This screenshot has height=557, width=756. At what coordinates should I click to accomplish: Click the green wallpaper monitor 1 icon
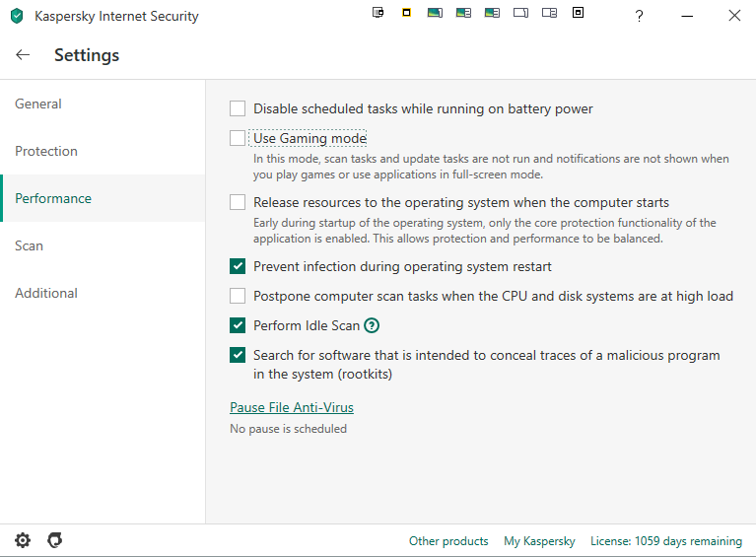pos(435,13)
